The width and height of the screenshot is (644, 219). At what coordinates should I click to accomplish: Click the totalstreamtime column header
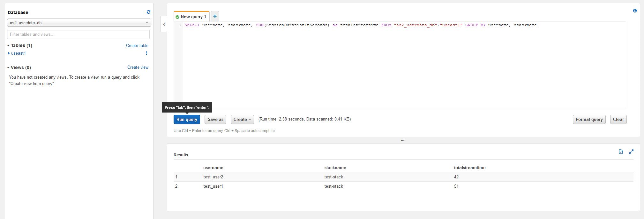[469, 168]
